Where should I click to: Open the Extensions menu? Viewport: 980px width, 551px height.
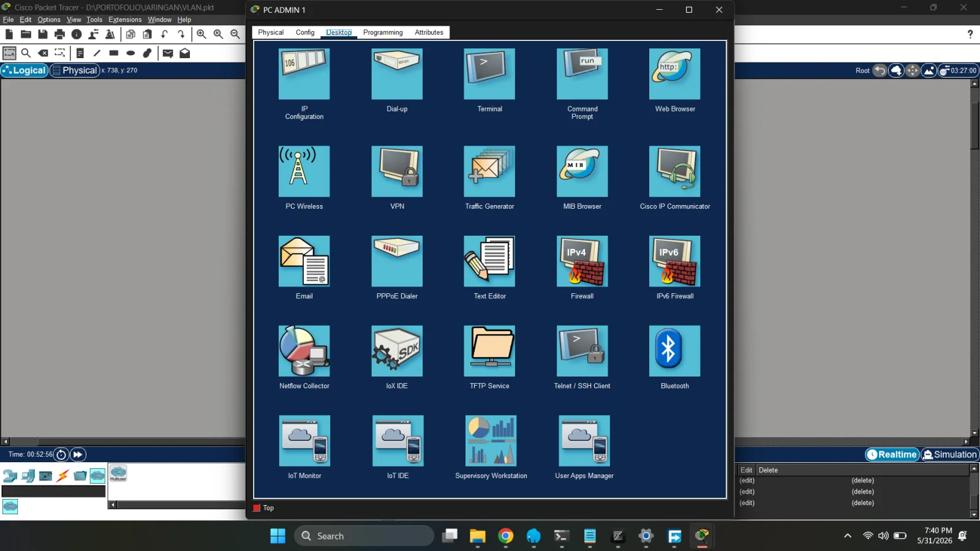pyautogui.click(x=125, y=20)
